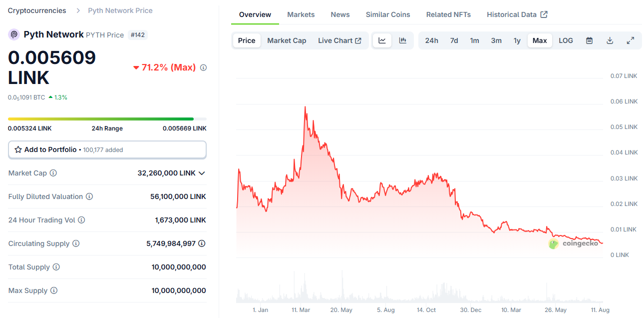Switch to candlestick chart icon
The image size is (644, 318).
(x=403, y=40)
